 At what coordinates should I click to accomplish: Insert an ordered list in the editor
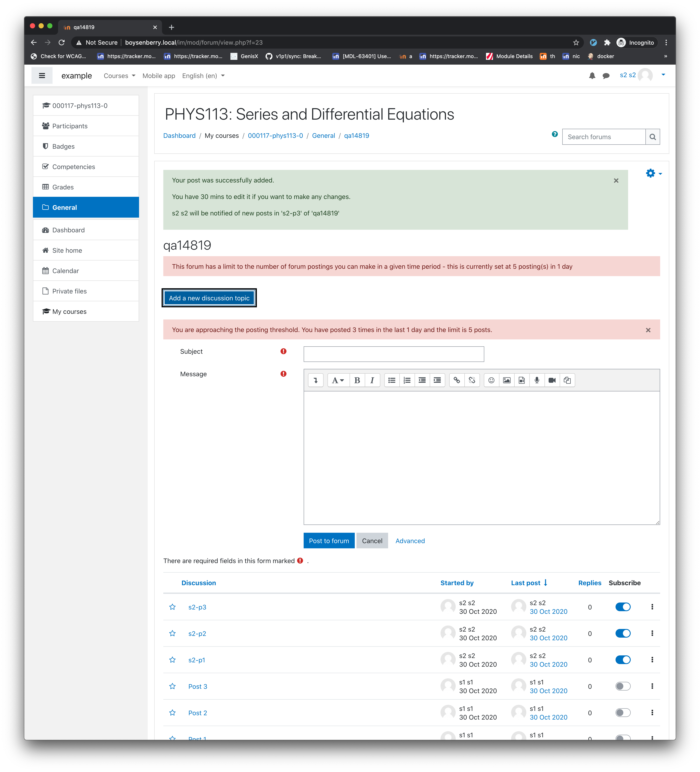point(407,380)
